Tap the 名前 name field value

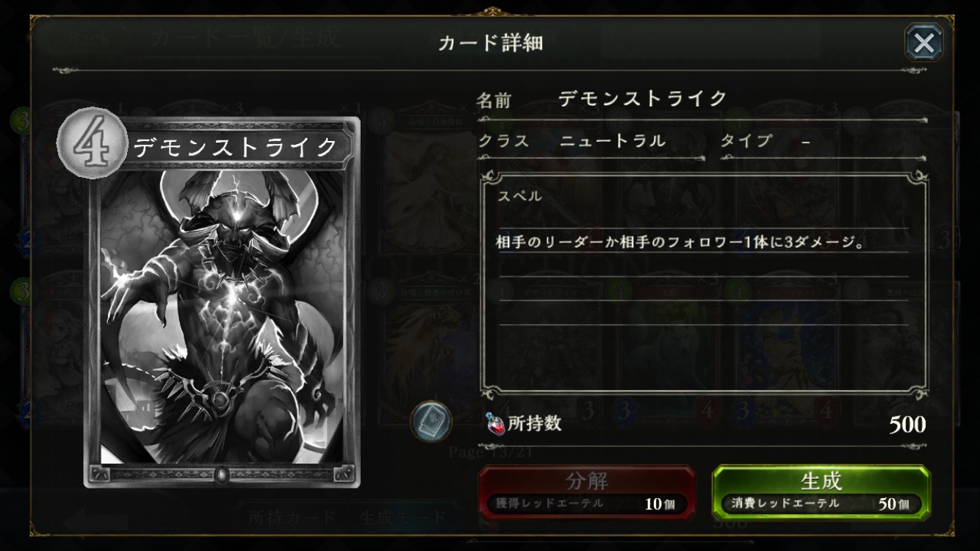coord(643,98)
